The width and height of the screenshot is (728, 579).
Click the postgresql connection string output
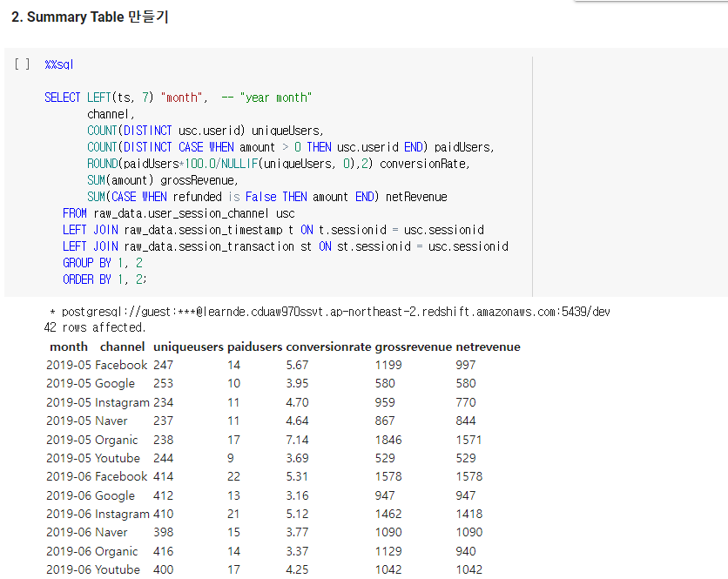(x=330, y=312)
